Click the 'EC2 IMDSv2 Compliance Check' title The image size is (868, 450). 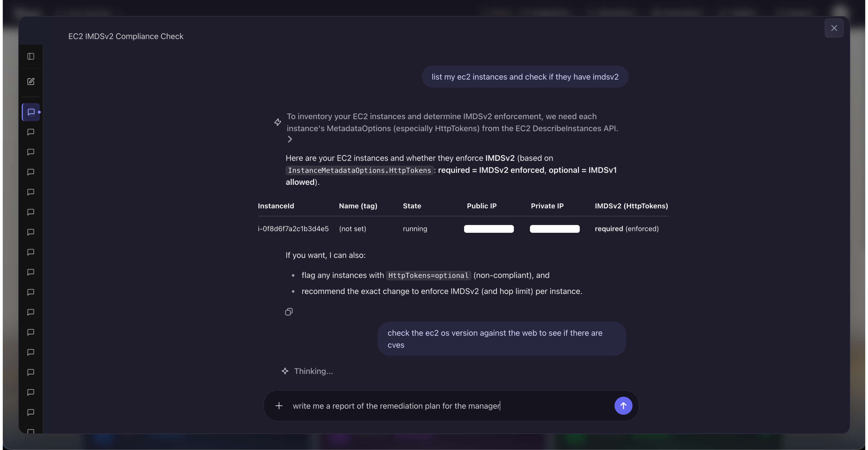tap(126, 36)
